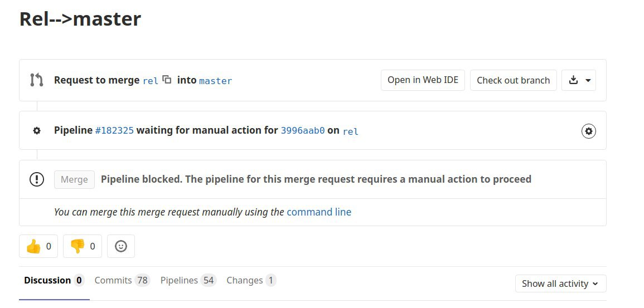Click the Check out branch button
The image size is (644, 308).
coord(513,80)
